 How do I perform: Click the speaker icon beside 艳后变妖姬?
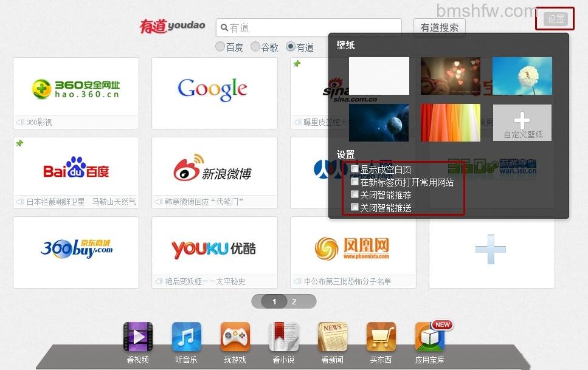pos(159,281)
